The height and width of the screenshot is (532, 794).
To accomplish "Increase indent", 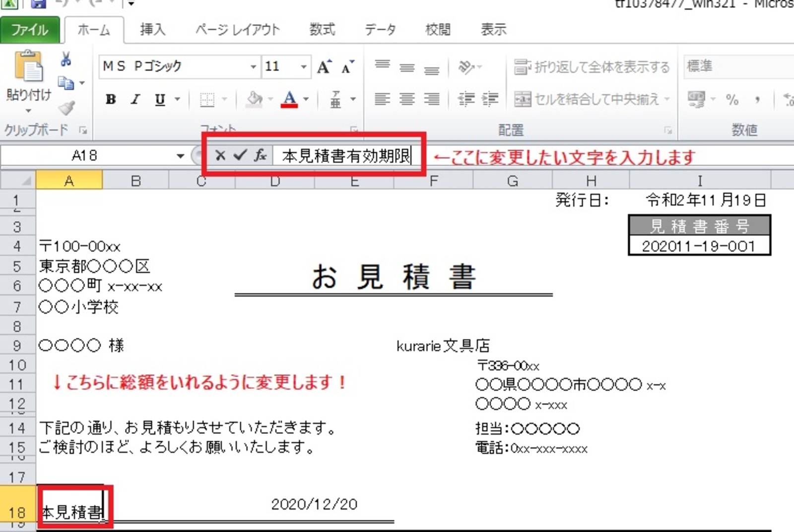I will pyautogui.click(x=490, y=99).
